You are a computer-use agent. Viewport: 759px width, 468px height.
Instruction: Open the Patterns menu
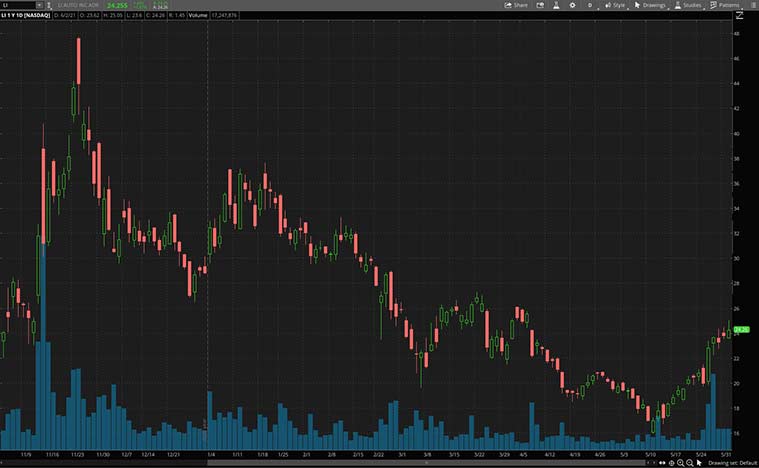coord(725,5)
